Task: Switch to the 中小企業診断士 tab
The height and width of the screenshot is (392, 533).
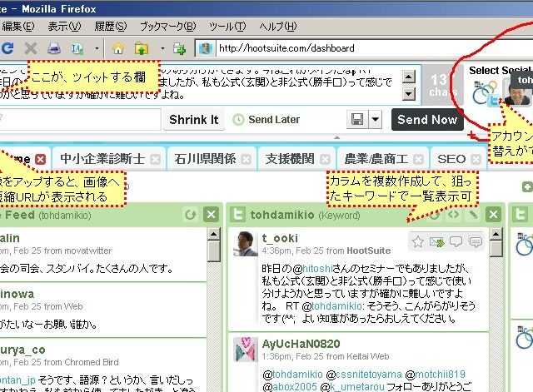Action: 102,158
